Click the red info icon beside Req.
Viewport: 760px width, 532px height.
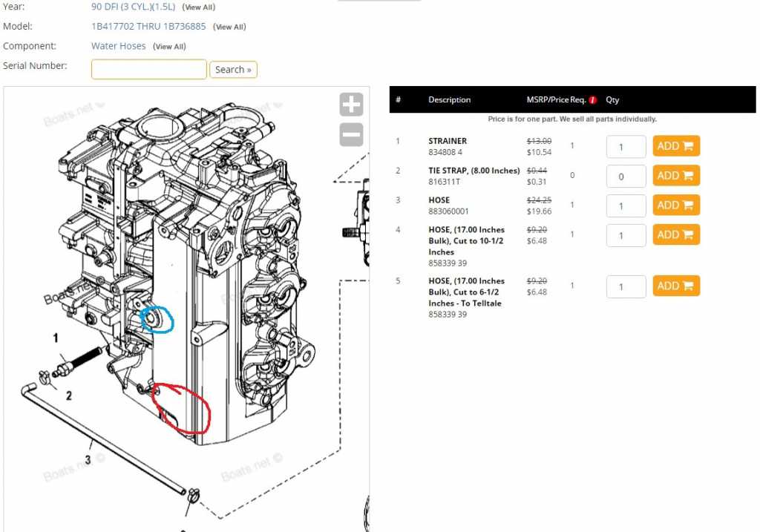[593, 100]
